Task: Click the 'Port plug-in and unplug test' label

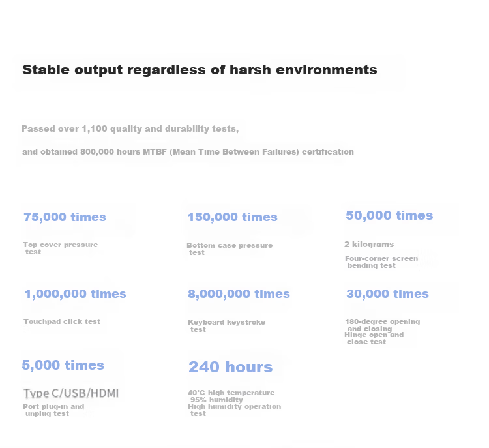Action: pos(53,410)
